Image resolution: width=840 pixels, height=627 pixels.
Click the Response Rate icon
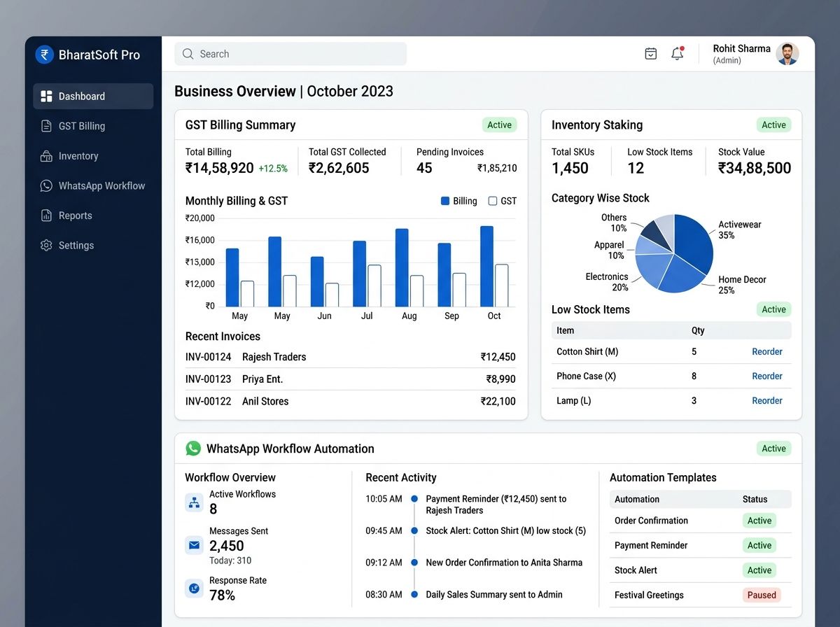tap(194, 588)
